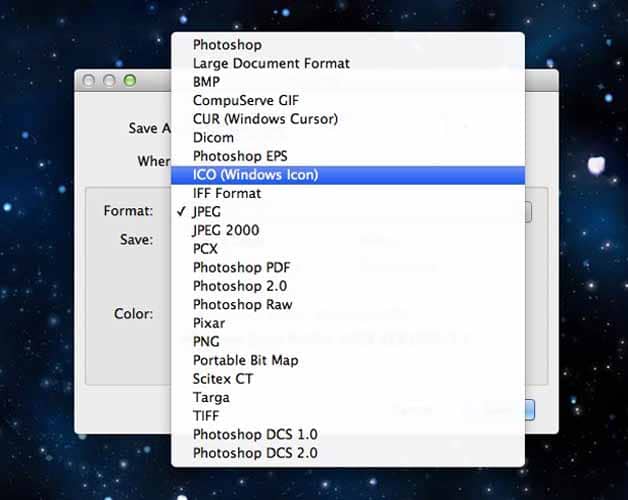628x500 pixels.
Task: Choose Photoshop DCS 2.0 format
Action: click(348, 453)
